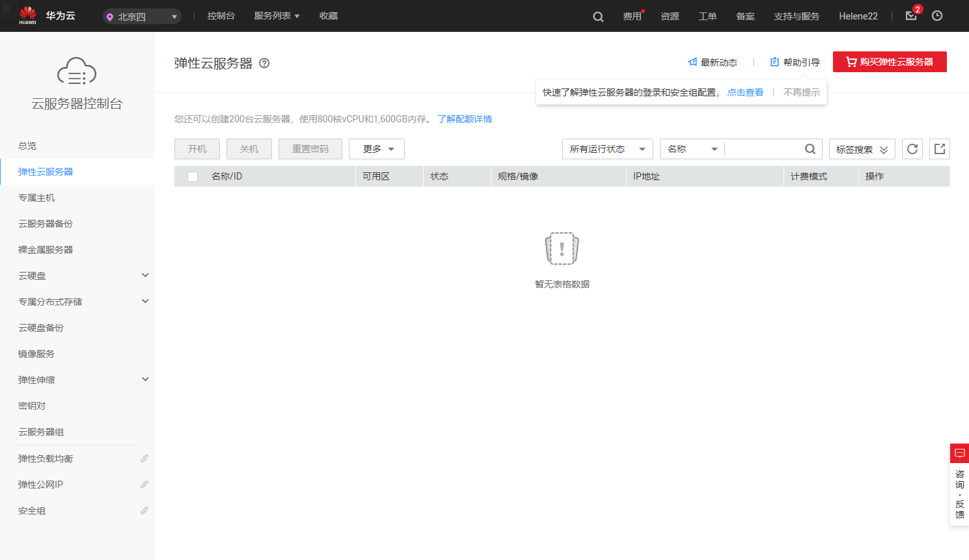Click the 操作 column header
Image resolution: width=969 pixels, height=560 pixels.
(x=875, y=176)
